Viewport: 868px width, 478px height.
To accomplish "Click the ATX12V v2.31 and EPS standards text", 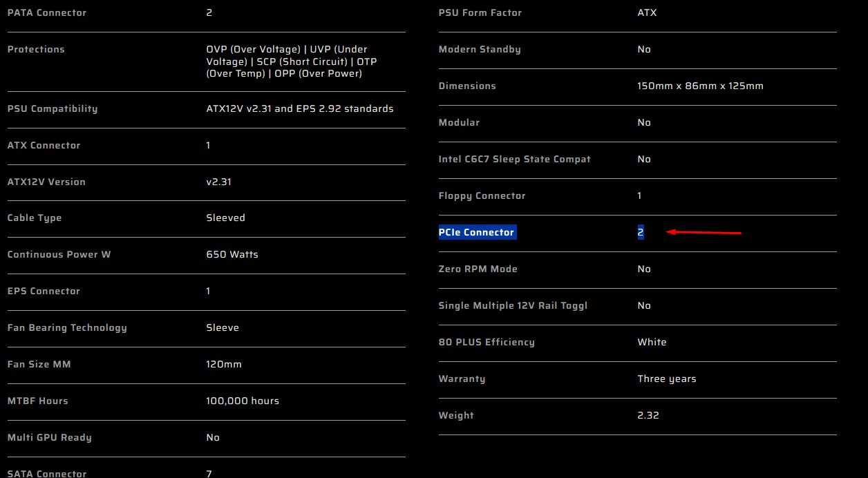I will [x=300, y=109].
